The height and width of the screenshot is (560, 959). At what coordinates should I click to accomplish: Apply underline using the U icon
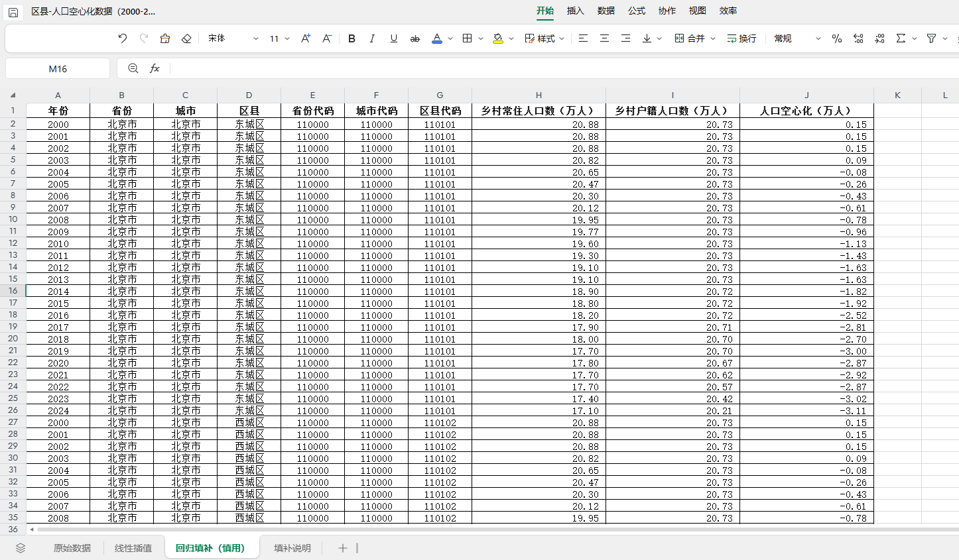[x=393, y=38]
